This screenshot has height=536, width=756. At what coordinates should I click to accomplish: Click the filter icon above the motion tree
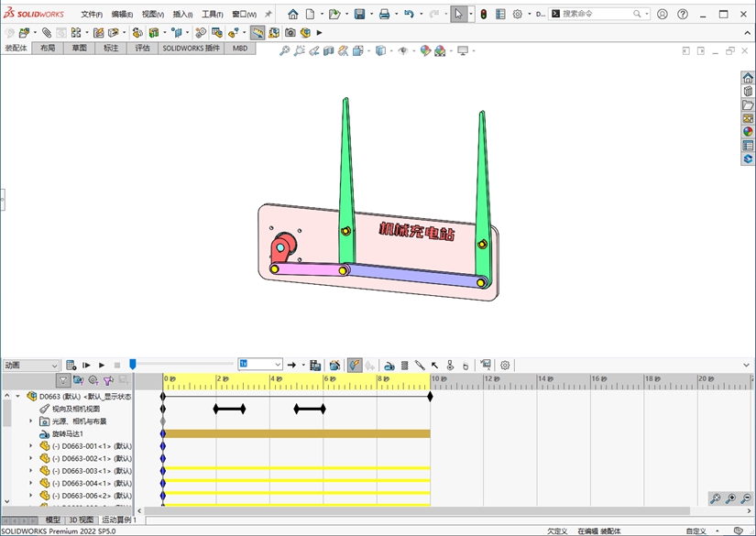point(63,380)
